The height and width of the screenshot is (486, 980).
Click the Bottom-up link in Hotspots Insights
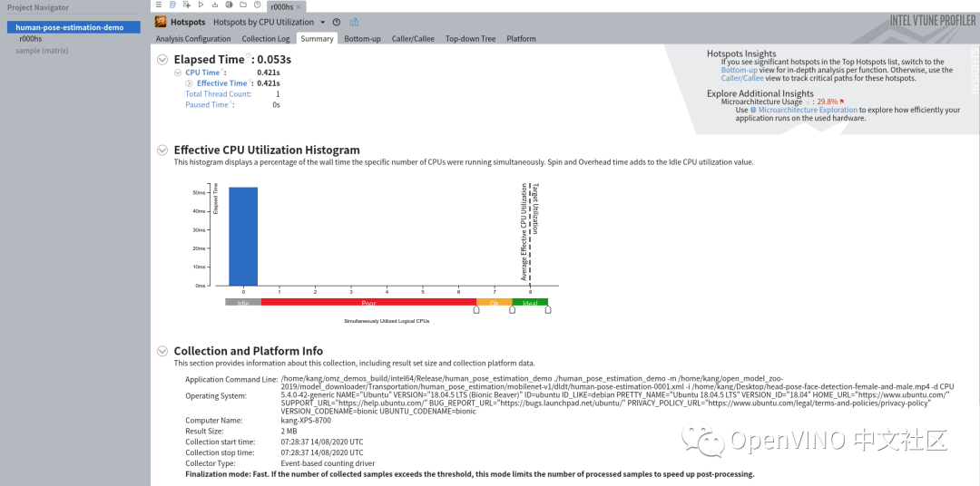[739, 71]
